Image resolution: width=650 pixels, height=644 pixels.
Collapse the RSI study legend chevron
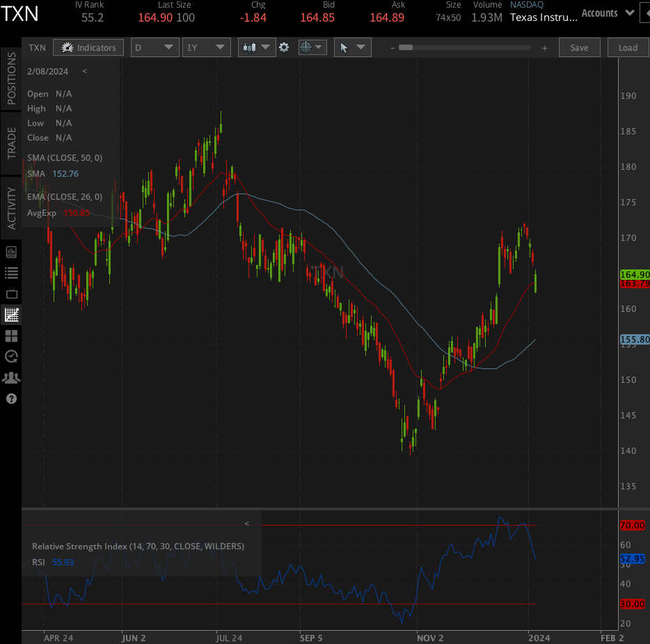[x=247, y=523]
